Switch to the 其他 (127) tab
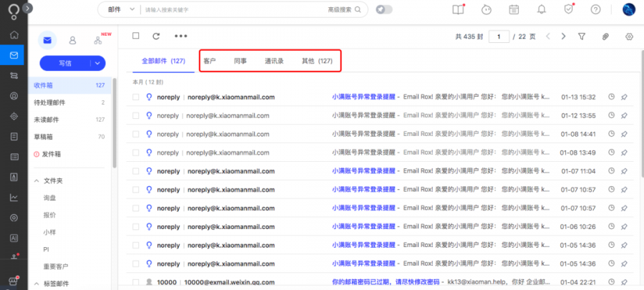The height and width of the screenshot is (290, 644). point(316,62)
